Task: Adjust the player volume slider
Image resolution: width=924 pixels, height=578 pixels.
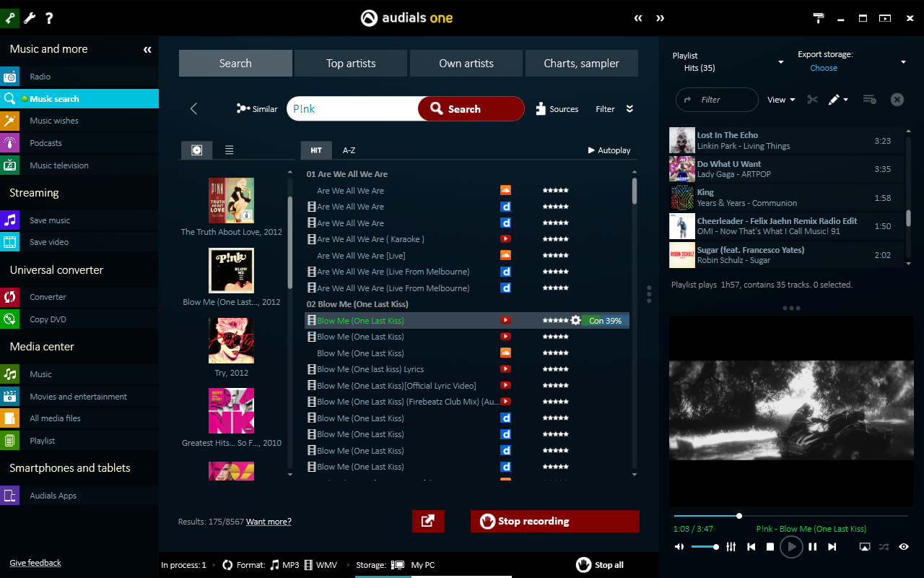Action: [705, 547]
